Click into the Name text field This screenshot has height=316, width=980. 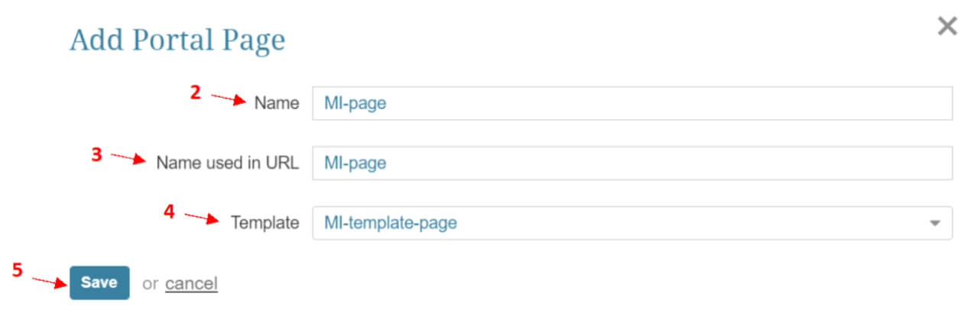coord(632,103)
